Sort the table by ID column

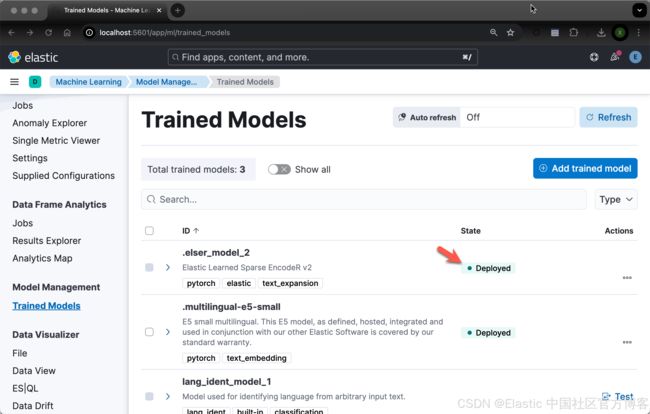(x=190, y=231)
